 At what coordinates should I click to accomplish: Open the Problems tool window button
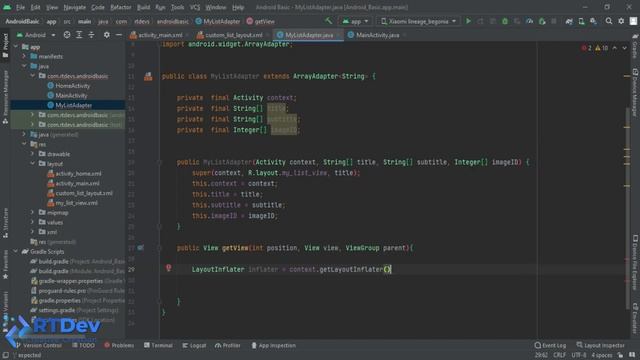(119, 345)
